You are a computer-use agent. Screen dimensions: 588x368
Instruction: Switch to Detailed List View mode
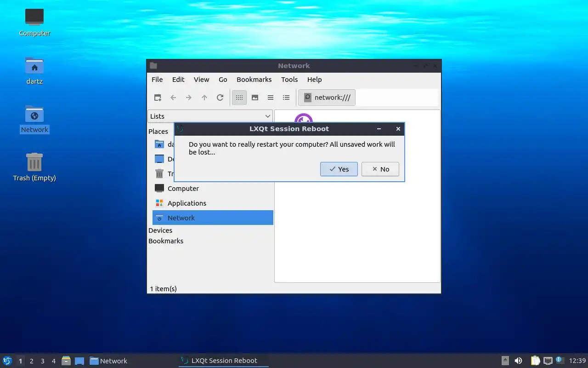click(x=286, y=98)
